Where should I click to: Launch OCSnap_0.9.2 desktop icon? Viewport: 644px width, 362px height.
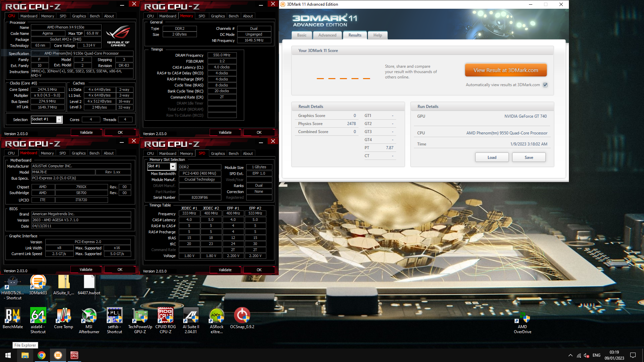click(242, 318)
